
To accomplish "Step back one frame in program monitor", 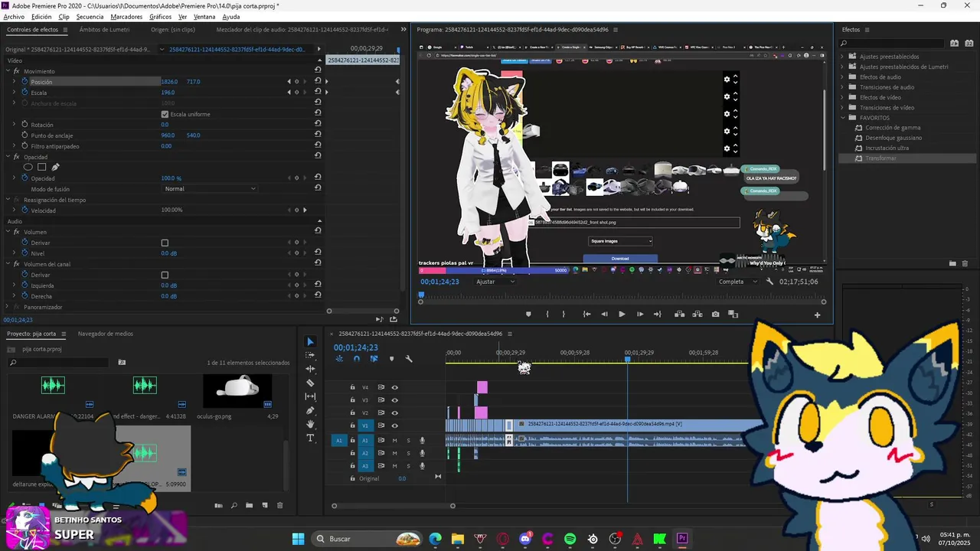I will (x=604, y=315).
